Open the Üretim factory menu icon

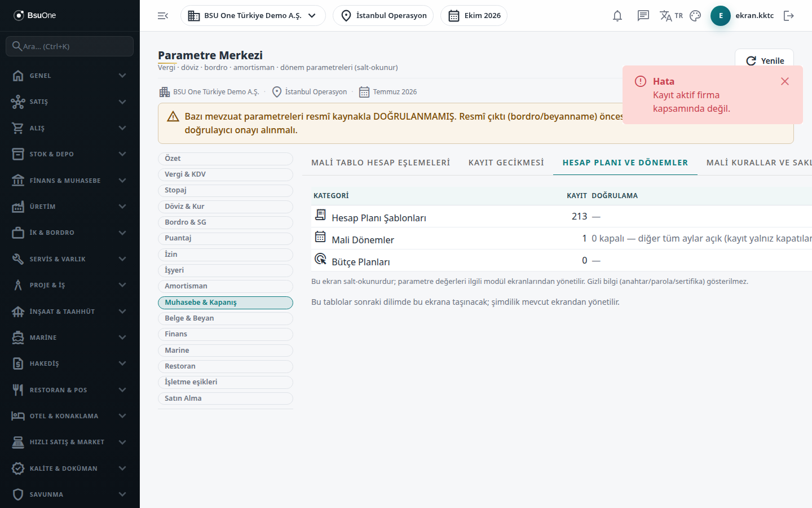click(18, 207)
